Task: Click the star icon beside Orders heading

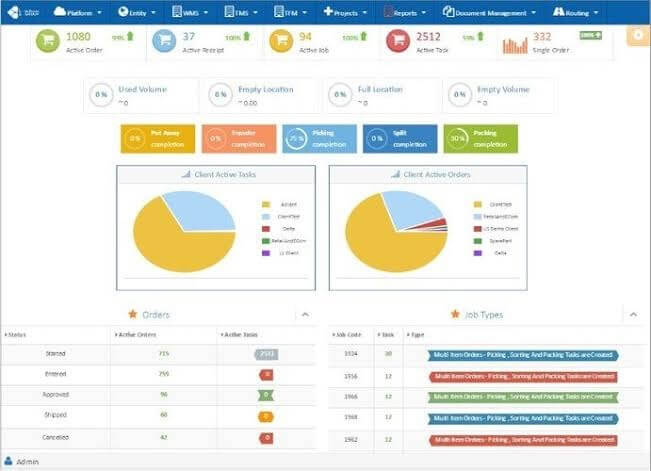Action: click(x=132, y=314)
